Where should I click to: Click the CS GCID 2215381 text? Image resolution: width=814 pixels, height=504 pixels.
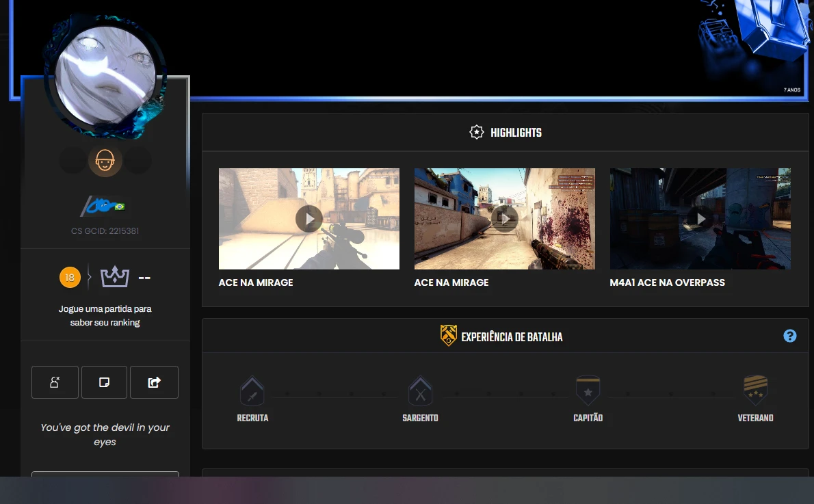(x=105, y=231)
